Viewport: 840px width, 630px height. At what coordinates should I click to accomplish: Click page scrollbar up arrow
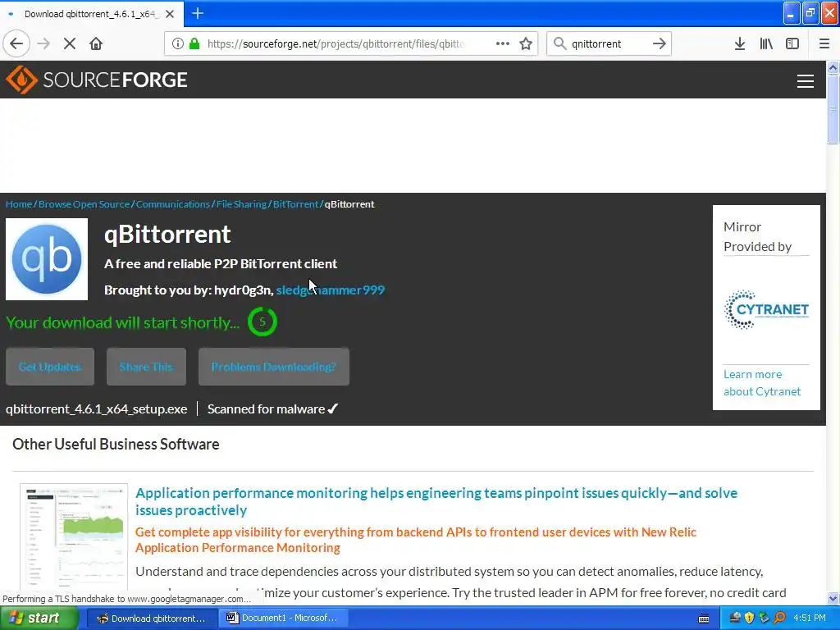coord(833,67)
